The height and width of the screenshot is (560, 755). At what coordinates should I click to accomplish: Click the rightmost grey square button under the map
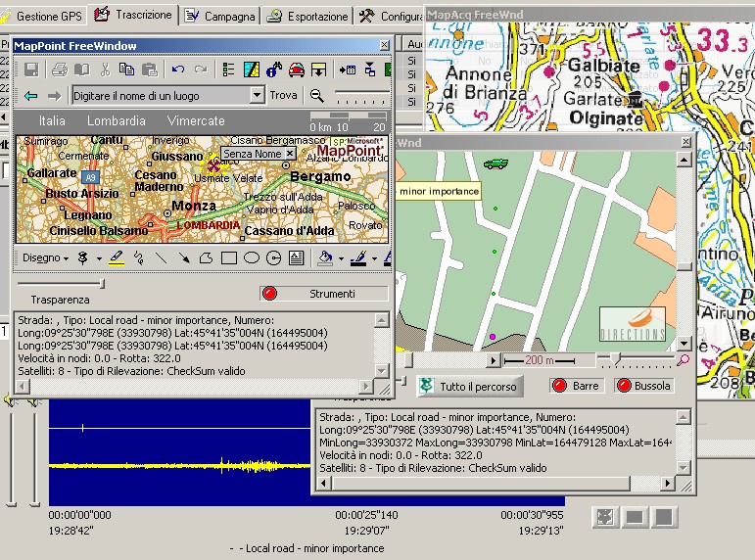point(664,517)
